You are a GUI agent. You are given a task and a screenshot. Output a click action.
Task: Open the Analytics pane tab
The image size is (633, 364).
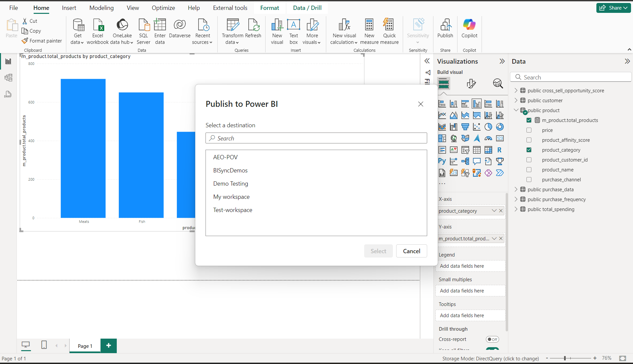coord(498,84)
